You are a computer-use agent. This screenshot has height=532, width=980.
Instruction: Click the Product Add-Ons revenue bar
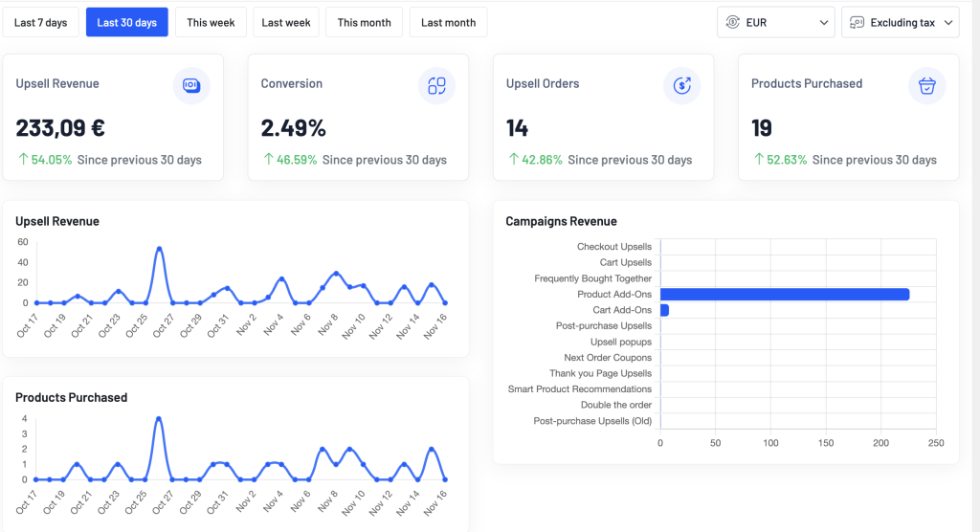point(785,294)
